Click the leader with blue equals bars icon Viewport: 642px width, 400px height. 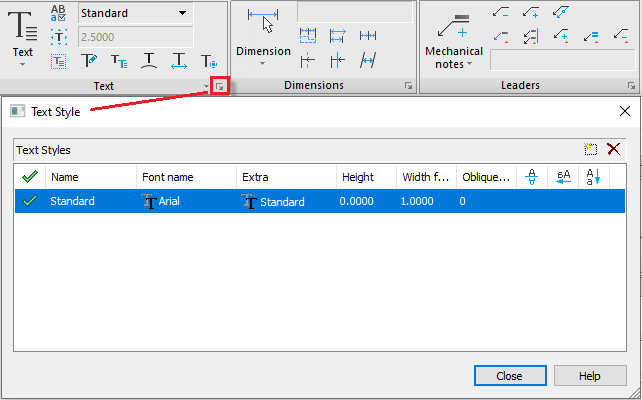591,37
